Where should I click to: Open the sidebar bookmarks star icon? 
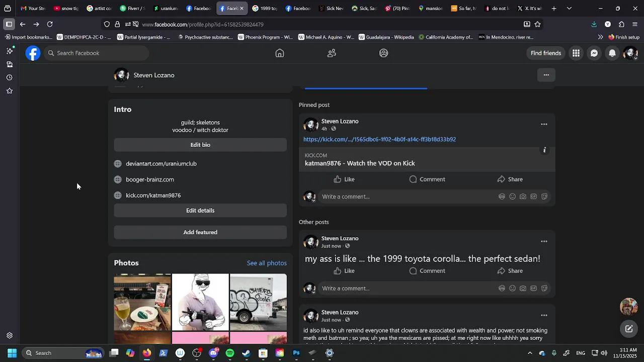(9, 91)
